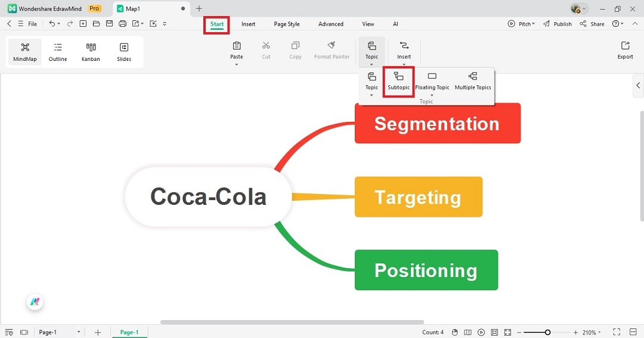Collapse the ribbon with the up chevron
Viewport: 644px width, 338px height.
pos(635,24)
